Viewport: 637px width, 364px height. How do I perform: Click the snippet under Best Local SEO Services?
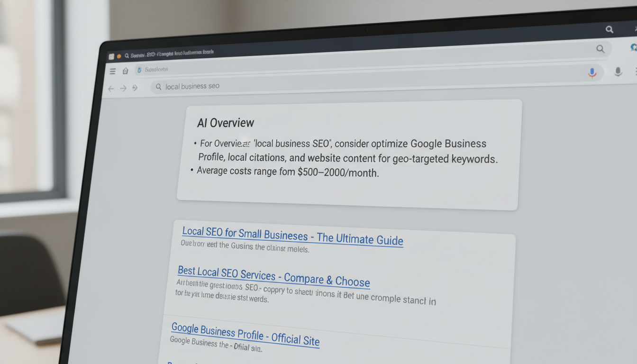point(305,292)
